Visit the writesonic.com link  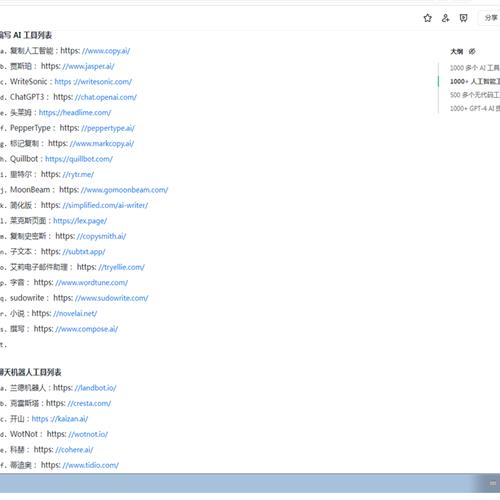coord(93,82)
